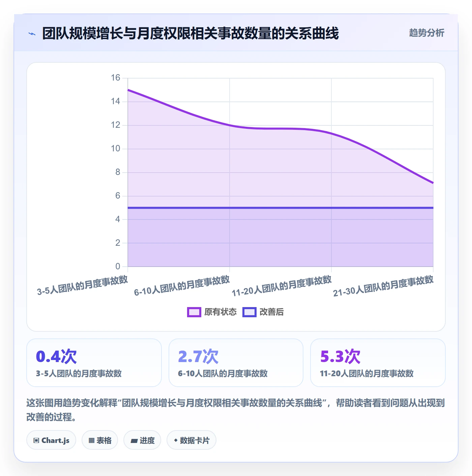Click the 2.7次 value
Viewport: 472px width, 476px height.
coord(198,357)
